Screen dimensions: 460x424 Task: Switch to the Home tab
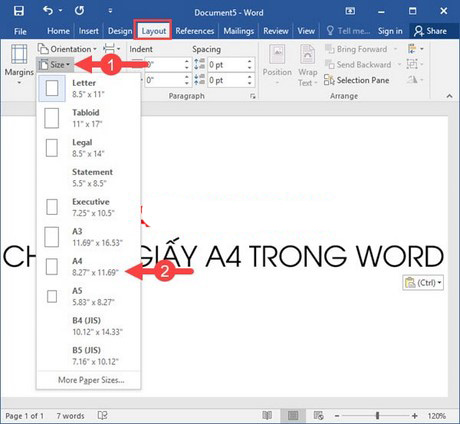click(58, 31)
